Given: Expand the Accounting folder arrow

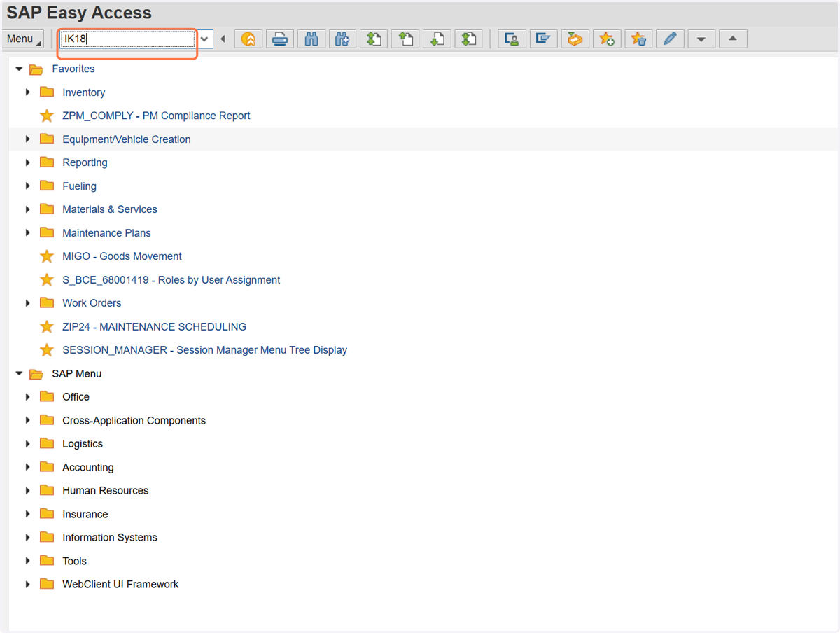Looking at the screenshot, I should coord(28,468).
